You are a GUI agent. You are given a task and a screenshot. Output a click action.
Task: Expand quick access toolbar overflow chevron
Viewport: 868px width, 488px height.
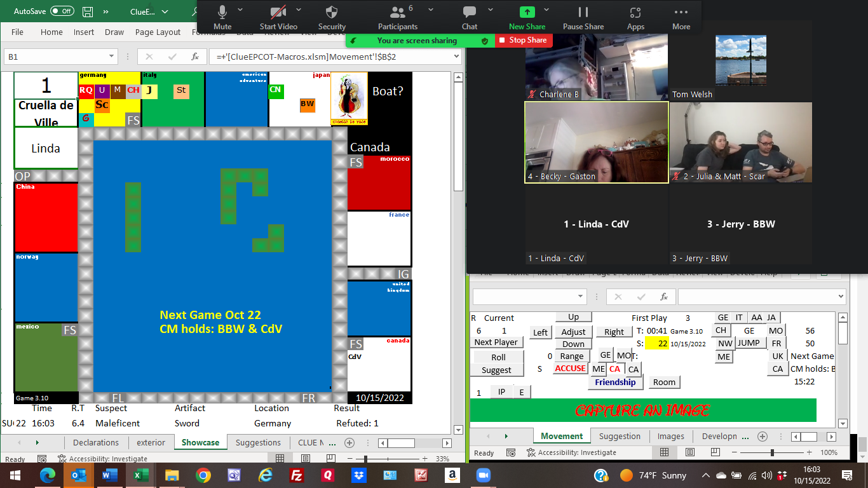coord(105,11)
